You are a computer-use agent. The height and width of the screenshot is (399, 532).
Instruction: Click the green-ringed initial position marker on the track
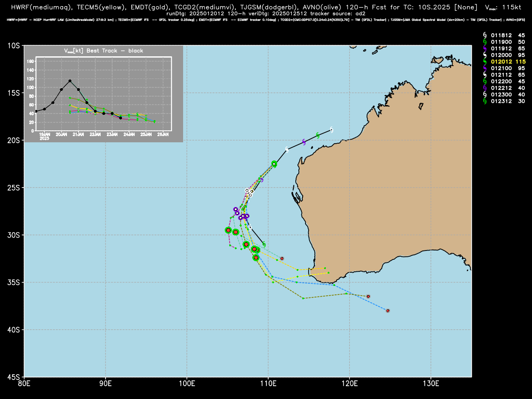click(x=274, y=164)
